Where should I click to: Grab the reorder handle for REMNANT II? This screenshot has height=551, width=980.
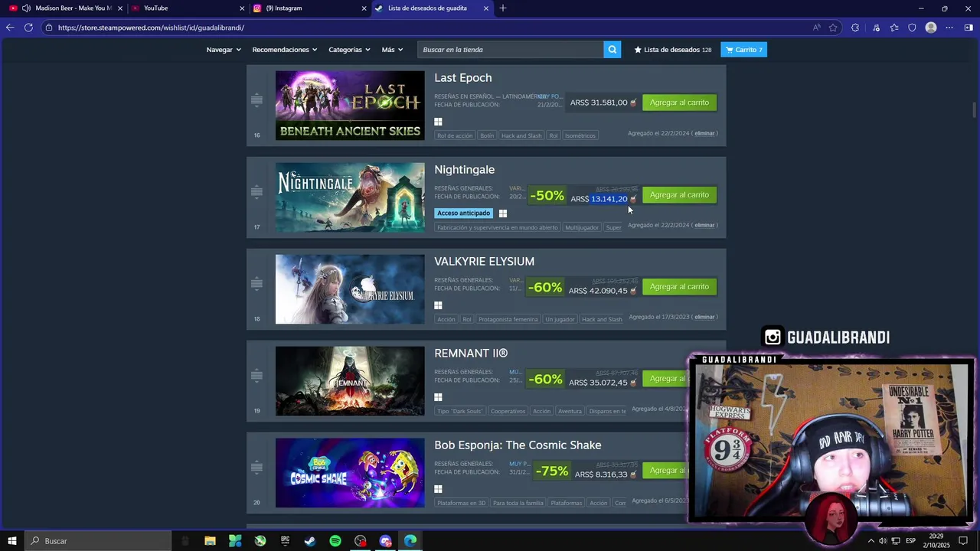pyautogui.click(x=256, y=376)
